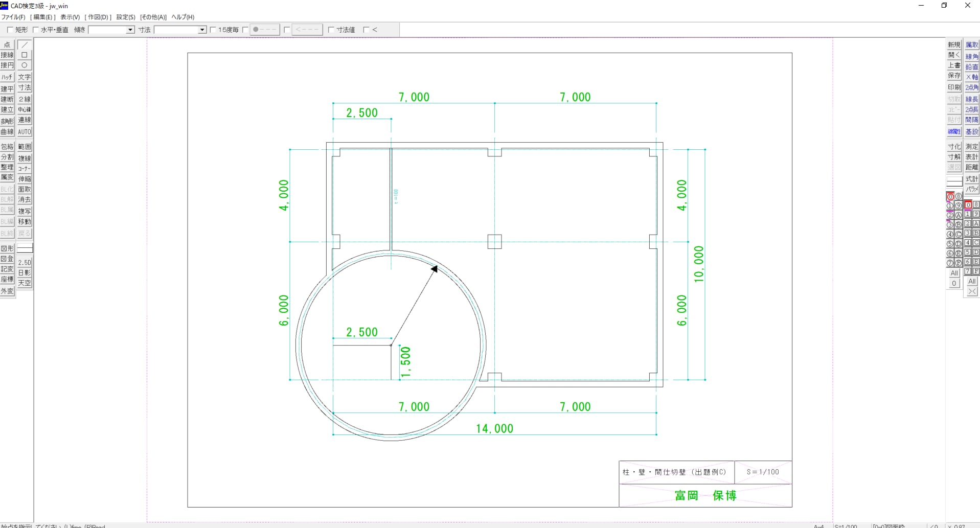Viewport: 980px width, 528px height.
Task: Open the 寸法 dropdown list
Action: pyautogui.click(x=202, y=30)
